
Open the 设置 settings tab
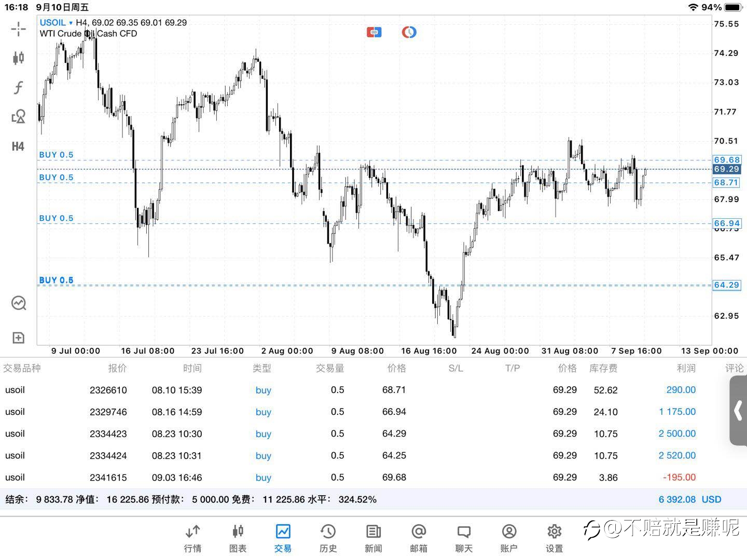554,538
